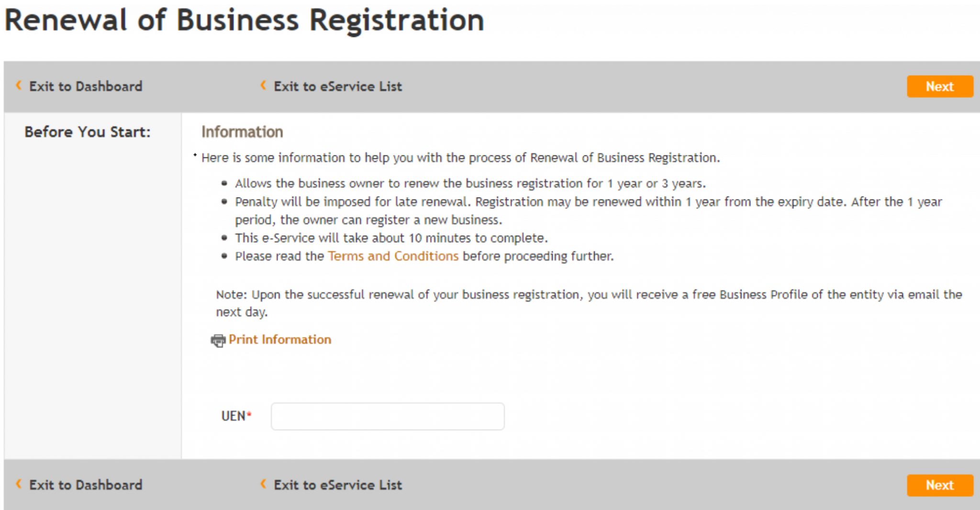Click the Next button in the top bar

(940, 87)
